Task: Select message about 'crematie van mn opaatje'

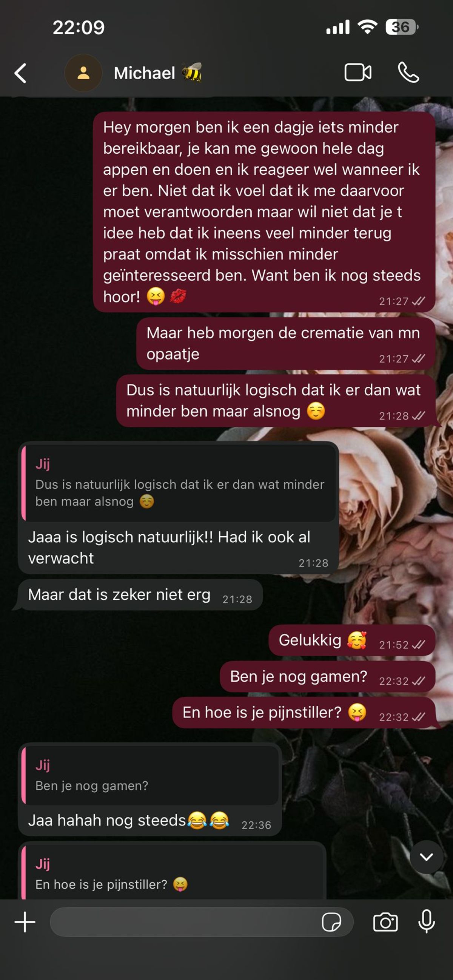Action: coord(286,344)
